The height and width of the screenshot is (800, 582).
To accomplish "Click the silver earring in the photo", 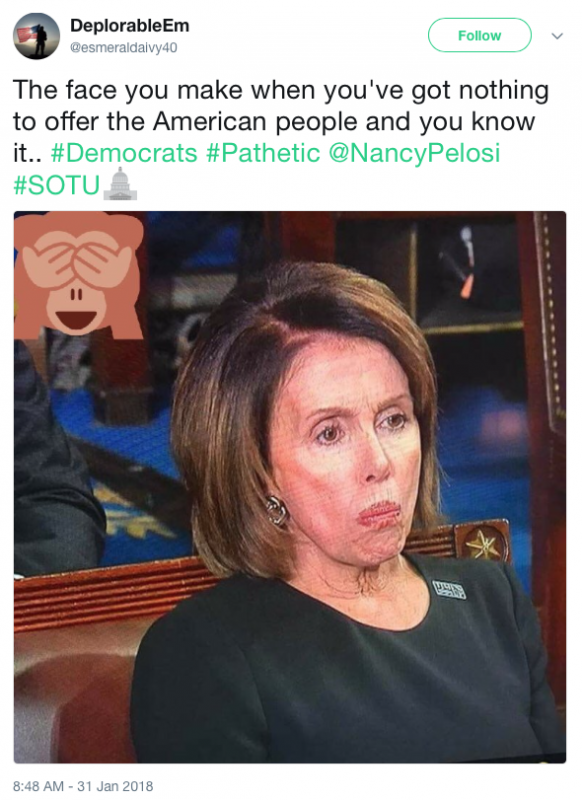I will (277, 511).
